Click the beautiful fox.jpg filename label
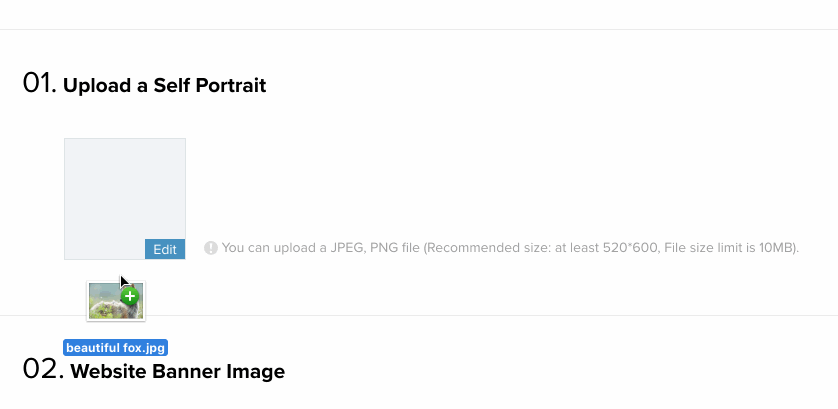 [115, 348]
